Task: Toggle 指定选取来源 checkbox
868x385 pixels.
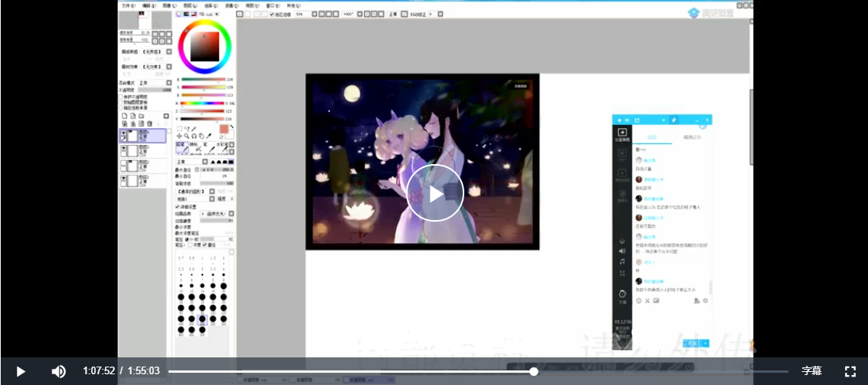Action: click(120, 107)
